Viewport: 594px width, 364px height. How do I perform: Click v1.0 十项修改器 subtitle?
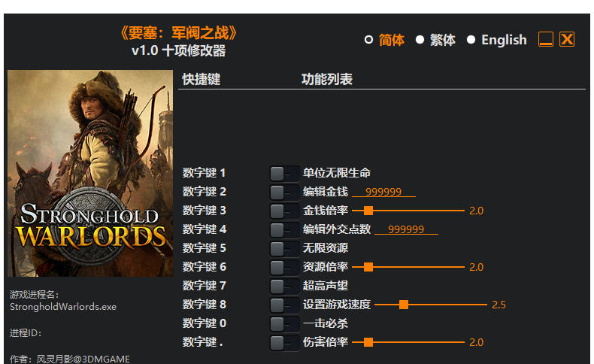click(x=178, y=50)
